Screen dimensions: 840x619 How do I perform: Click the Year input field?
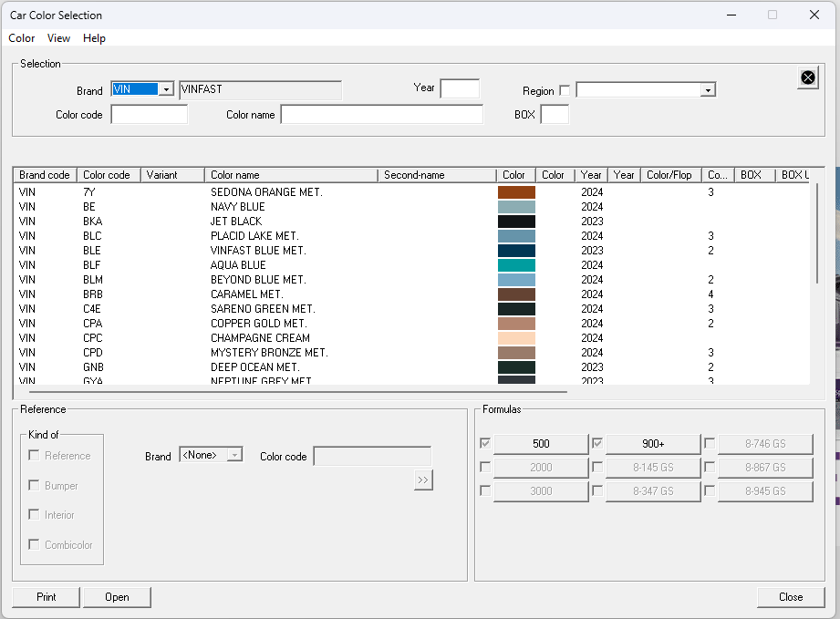tap(460, 88)
